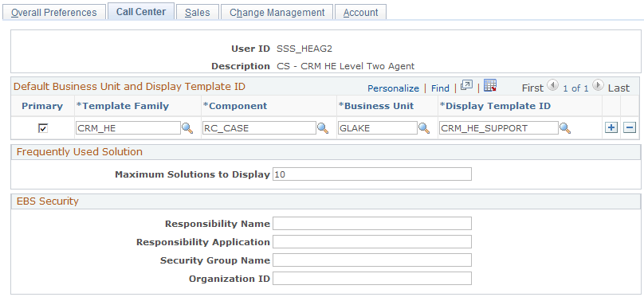Click Maximum Solutions to Display field
Image resolution: width=644 pixels, height=297 pixels.
(372, 174)
